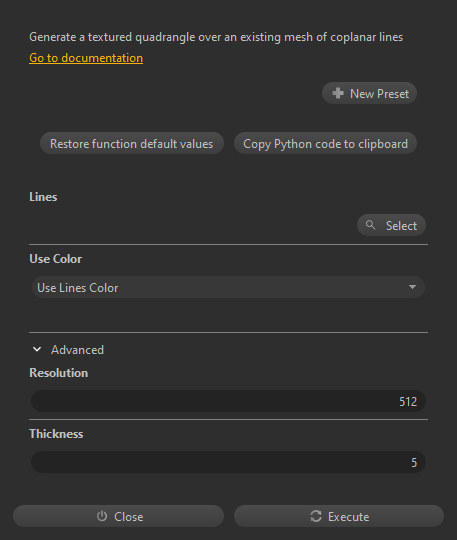Viewport: 457px width, 540px height.
Task: Click Restore function default values
Action: (132, 143)
